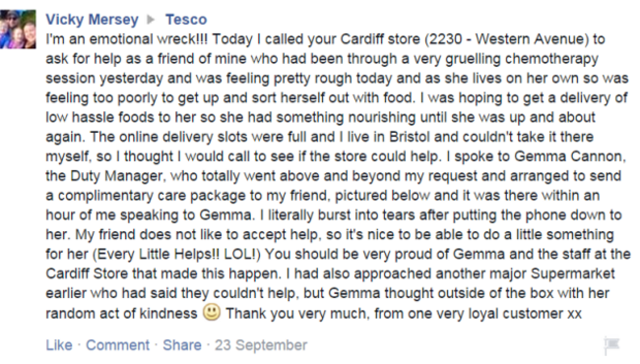
Task: Click the flag icon to report post
Action: (x=611, y=345)
